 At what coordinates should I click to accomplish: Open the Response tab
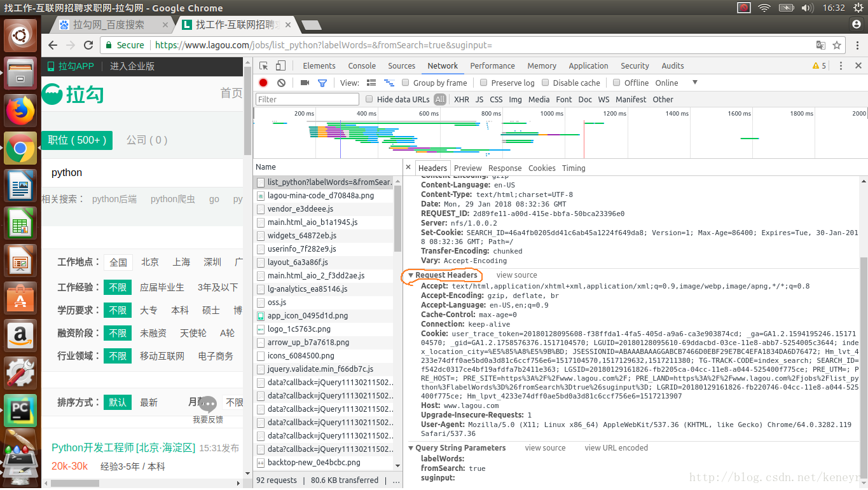coord(505,168)
